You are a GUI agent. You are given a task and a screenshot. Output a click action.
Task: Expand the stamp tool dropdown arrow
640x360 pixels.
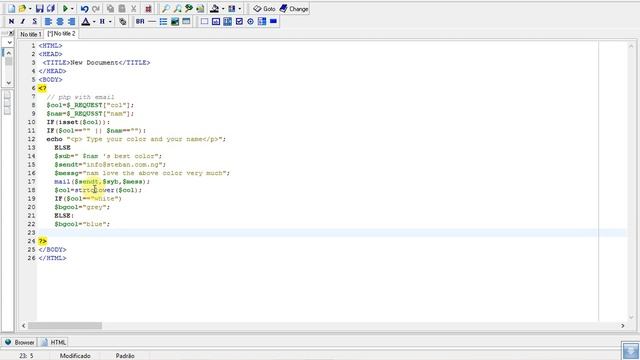[222, 9]
